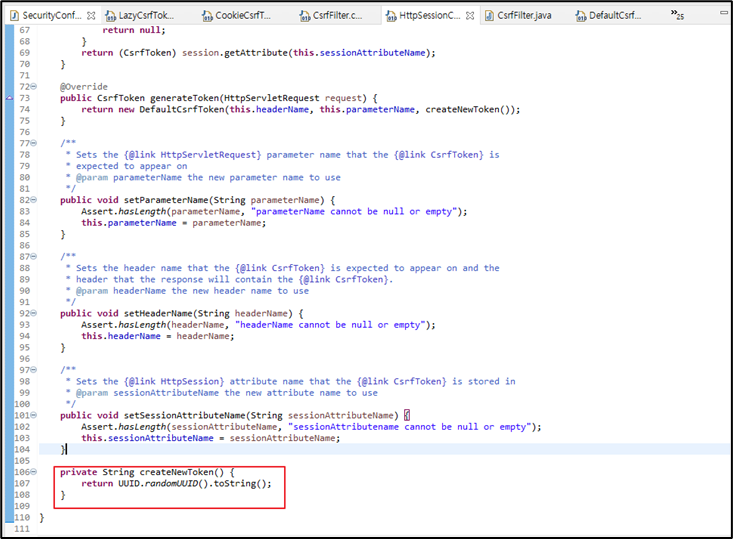The image size is (733, 539).
Task: Click line number 110 in the gutter
Action: pyautogui.click(x=22, y=517)
